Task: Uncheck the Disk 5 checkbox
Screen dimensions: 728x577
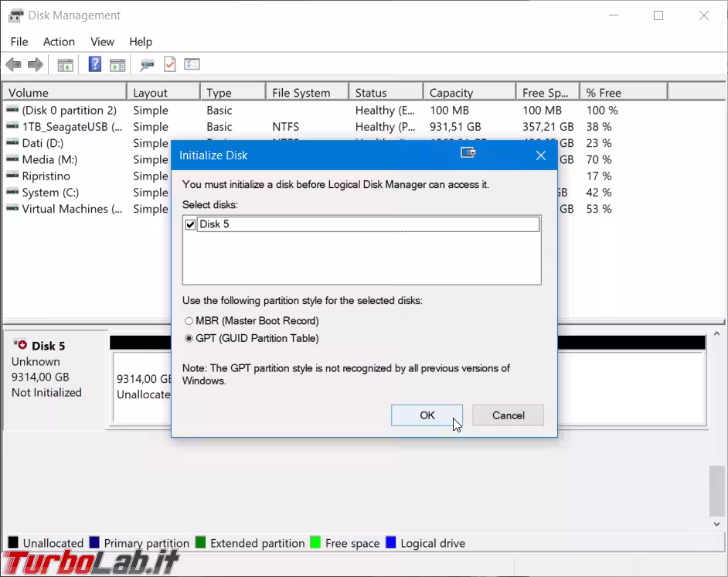Action: 191,224
